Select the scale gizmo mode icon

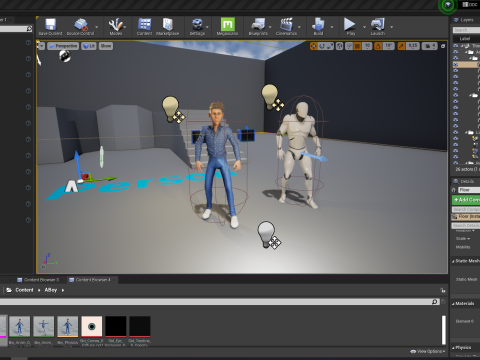pyautogui.click(x=330, y=46)
